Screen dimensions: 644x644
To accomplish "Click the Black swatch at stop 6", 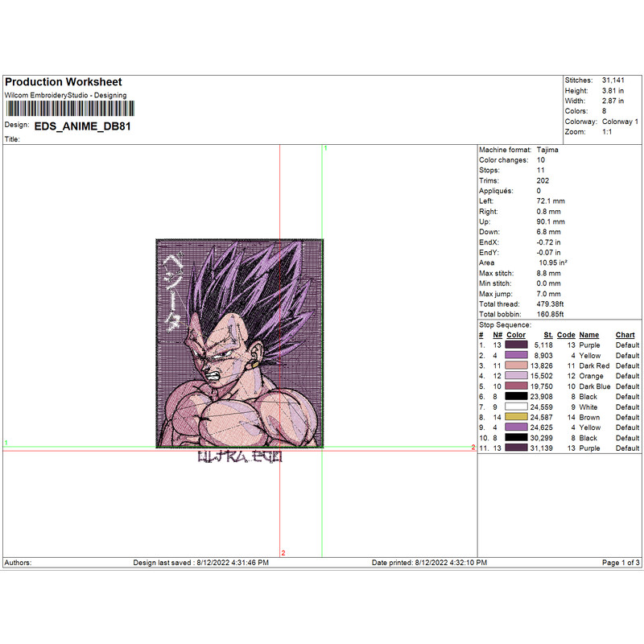I will click(515, 397).
